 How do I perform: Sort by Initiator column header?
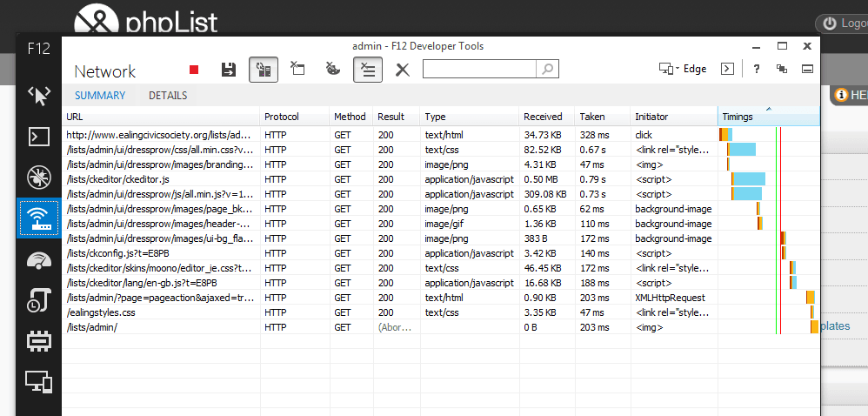674,117
